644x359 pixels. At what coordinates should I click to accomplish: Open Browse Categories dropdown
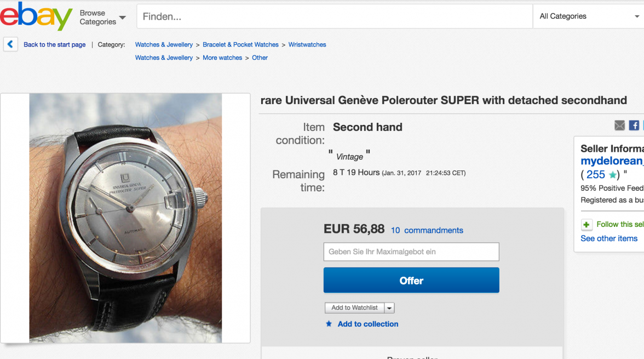tap(102, 17)
